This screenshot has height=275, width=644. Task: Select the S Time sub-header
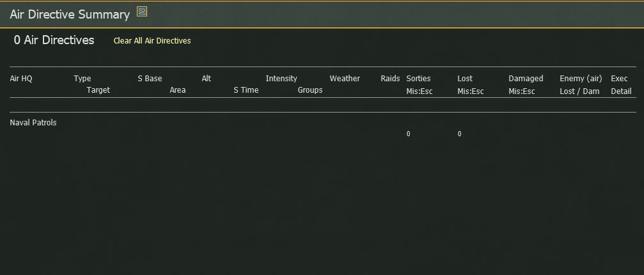coord(246,90)
